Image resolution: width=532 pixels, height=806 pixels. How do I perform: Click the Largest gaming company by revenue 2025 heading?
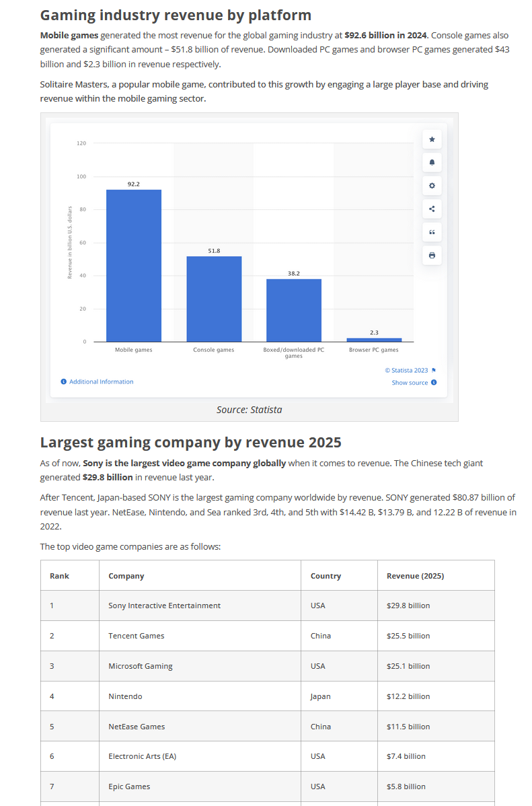[x=191, y=442]
